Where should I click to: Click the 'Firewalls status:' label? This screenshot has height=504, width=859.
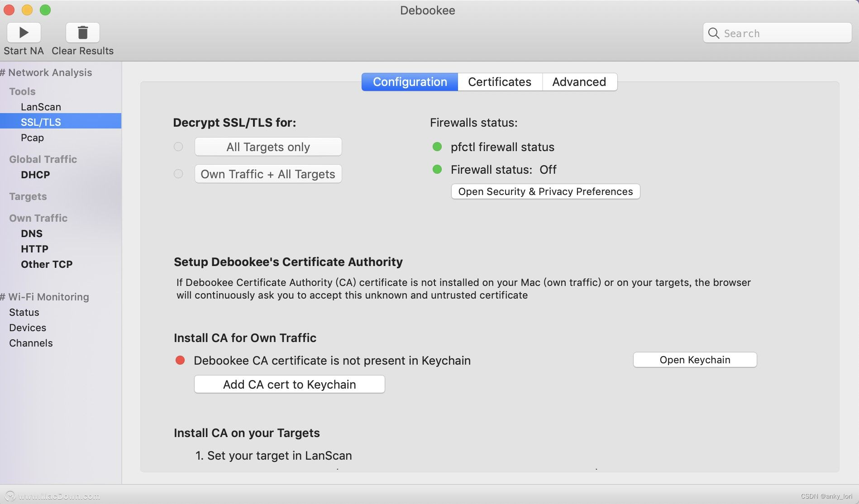pos(473,123)
